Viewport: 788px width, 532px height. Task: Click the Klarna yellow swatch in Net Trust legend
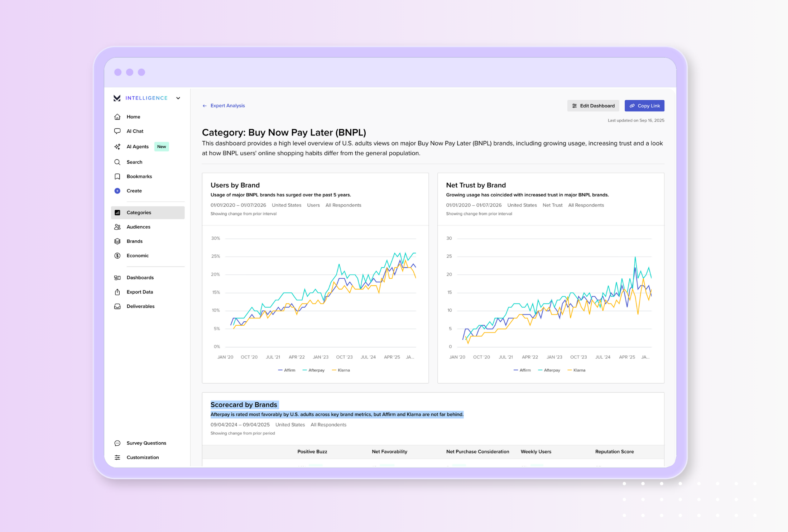(570, 370)
